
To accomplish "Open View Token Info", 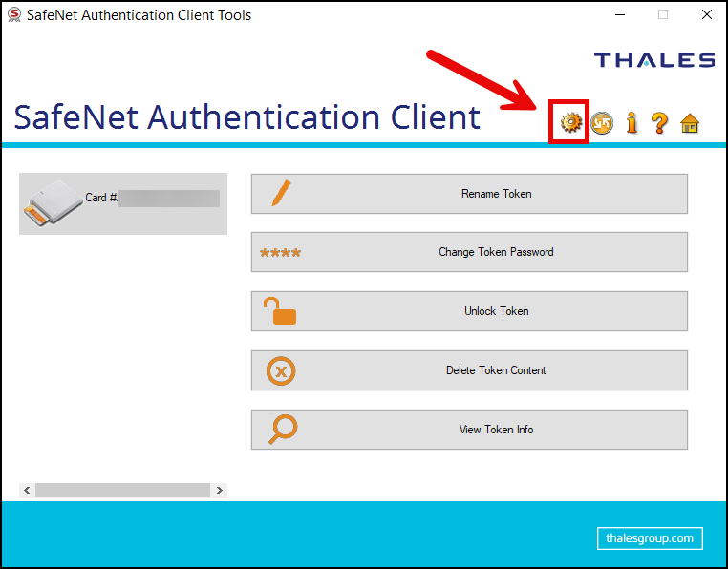I will pos(469,430).
